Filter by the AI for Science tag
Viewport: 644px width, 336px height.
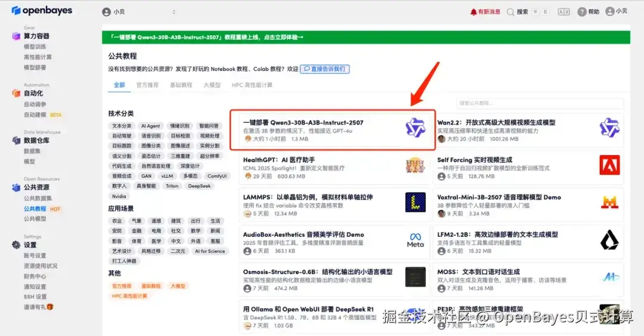(x=210, y=251)
